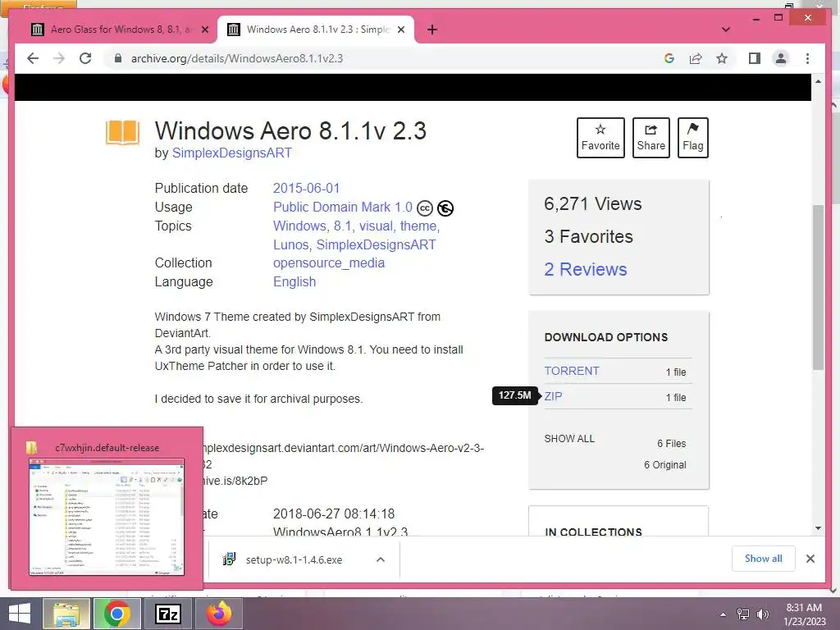Show hidden system tray icons
840x630 pixels.
tap(724, 614)
